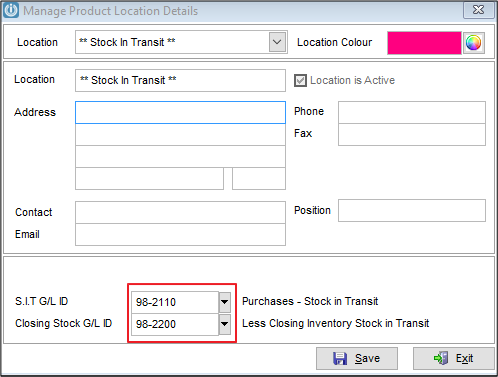Expand the Location dropdown at top
Viewport: 498px width, 377px height.
(x=277, y=42)
